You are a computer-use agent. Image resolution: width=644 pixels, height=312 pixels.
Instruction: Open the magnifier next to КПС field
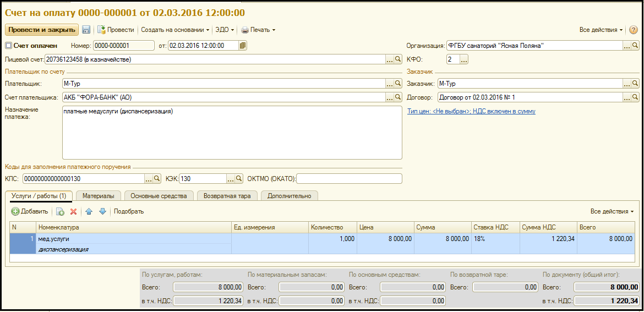tap(157, 179)
